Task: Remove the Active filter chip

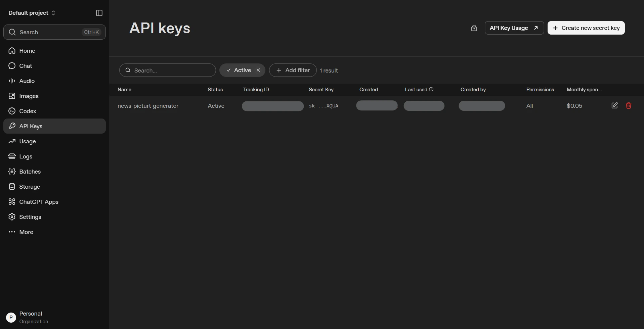Action: (258, 70)
